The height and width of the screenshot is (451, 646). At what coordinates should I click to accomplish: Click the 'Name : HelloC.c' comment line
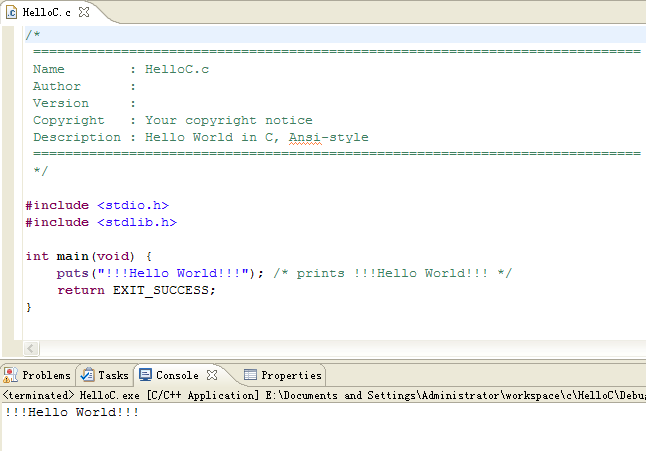121,69
